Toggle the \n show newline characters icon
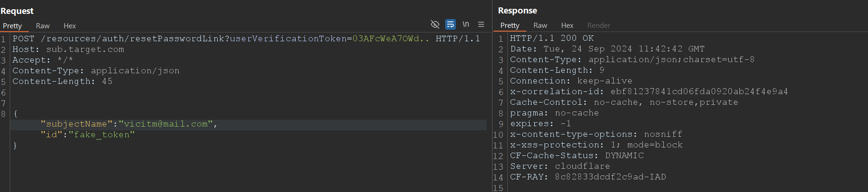 coord(466,24)
